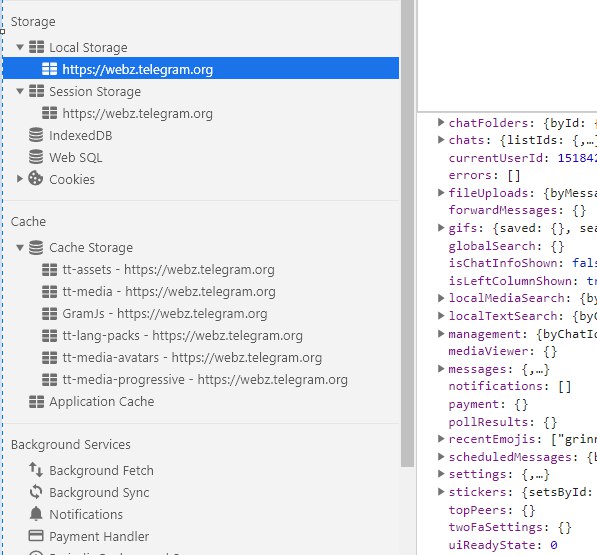This screenshot has width=597, height=555.
Task: Open GramJs cache entry
Action: 164,314
